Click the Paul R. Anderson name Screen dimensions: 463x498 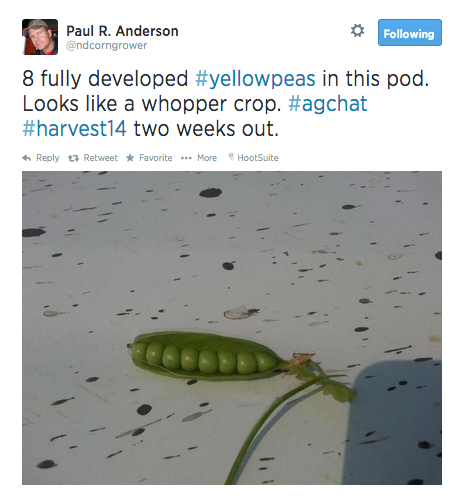(x=122, y=31)
